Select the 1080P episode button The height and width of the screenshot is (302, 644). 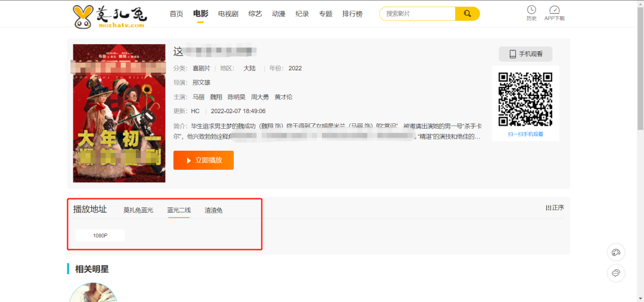100,235
